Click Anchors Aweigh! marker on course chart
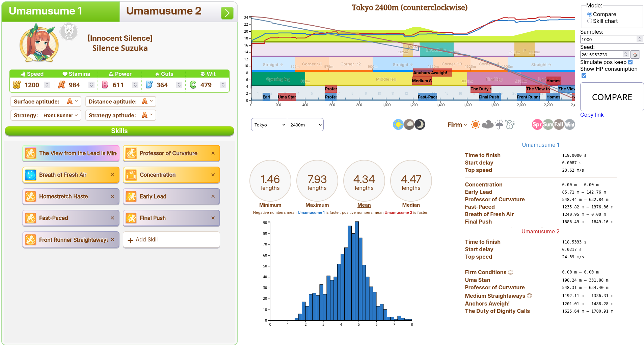Image resolution: width=644 pixels, height=347 pixels. 432,73
